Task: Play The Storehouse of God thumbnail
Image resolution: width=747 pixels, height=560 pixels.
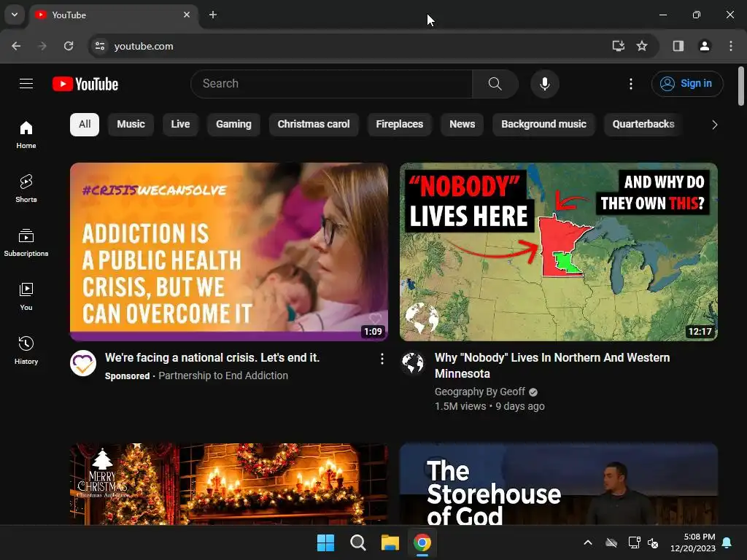Action: click(559, 484)
